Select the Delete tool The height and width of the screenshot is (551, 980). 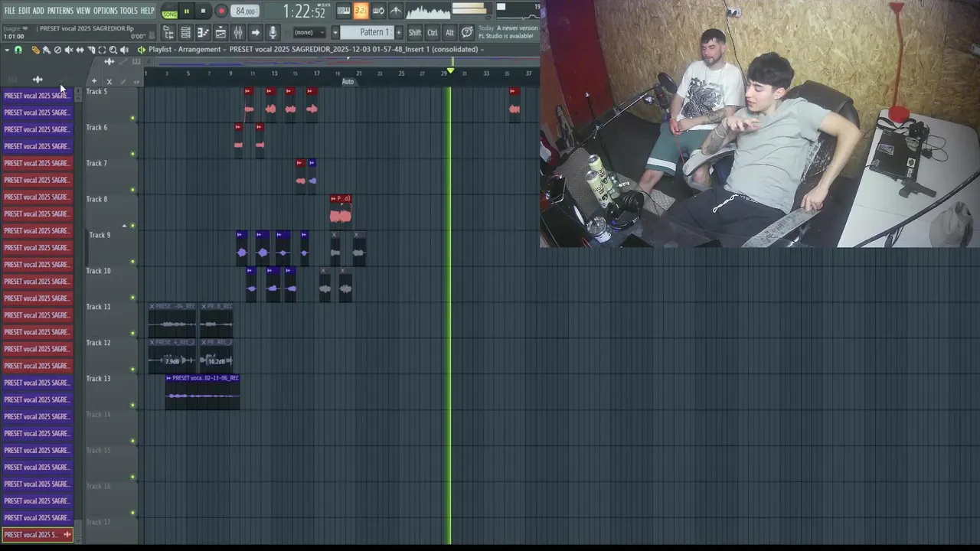coord(57,50)
